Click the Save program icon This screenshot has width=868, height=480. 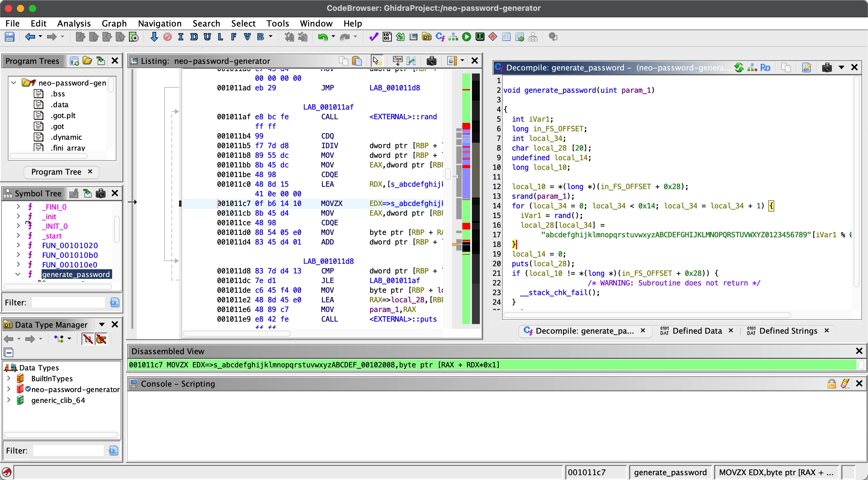[9, 37]
